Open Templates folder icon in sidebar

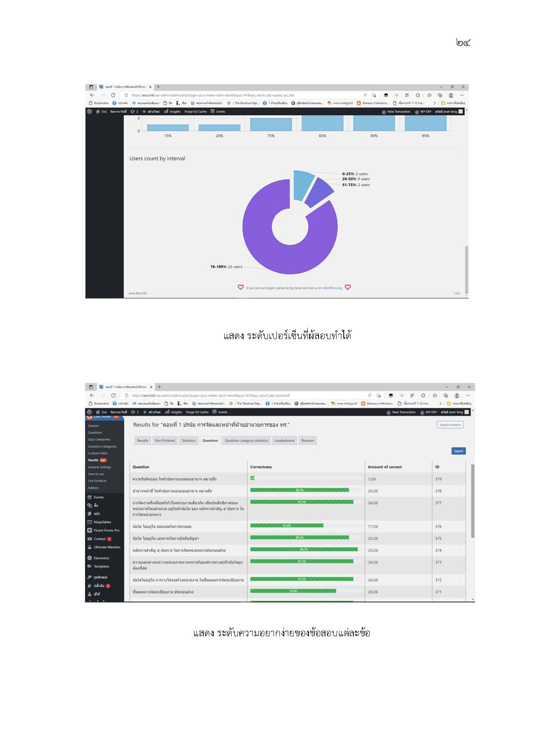click(x=89, y=567)
